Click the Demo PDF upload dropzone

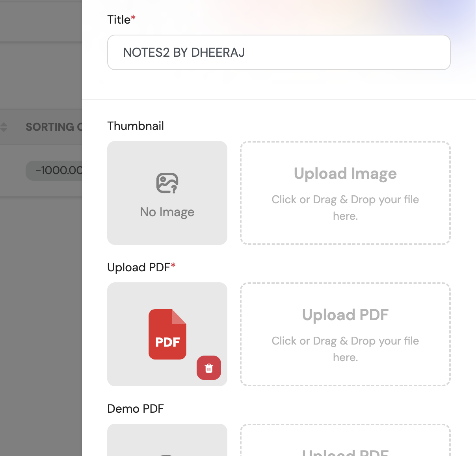(x=345, y=441)
